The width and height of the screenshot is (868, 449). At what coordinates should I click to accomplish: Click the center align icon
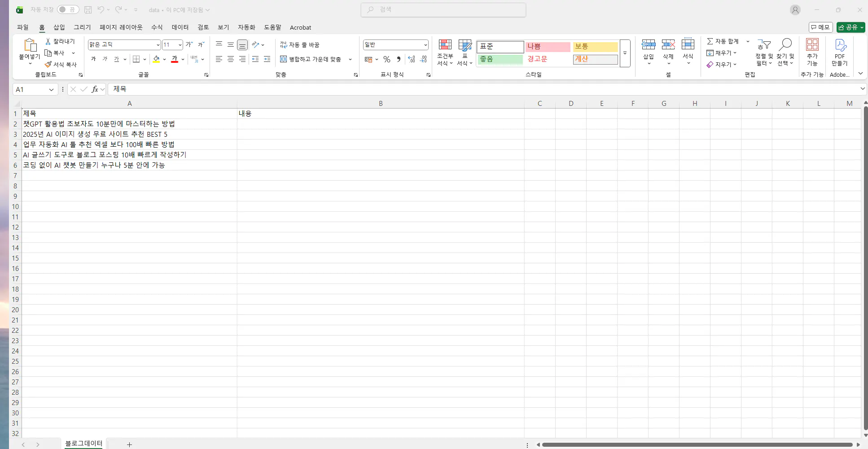coord(230,59)
